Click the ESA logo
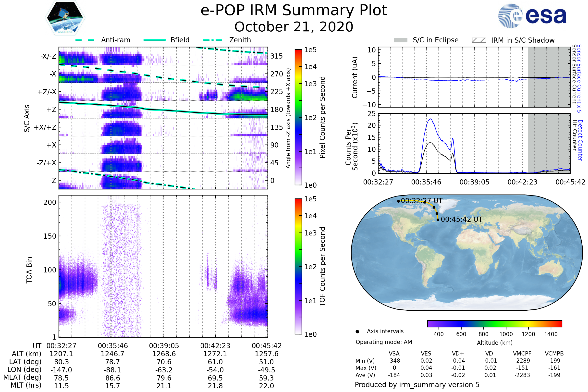This screenshot has height=392, width=588. point(532,16)
